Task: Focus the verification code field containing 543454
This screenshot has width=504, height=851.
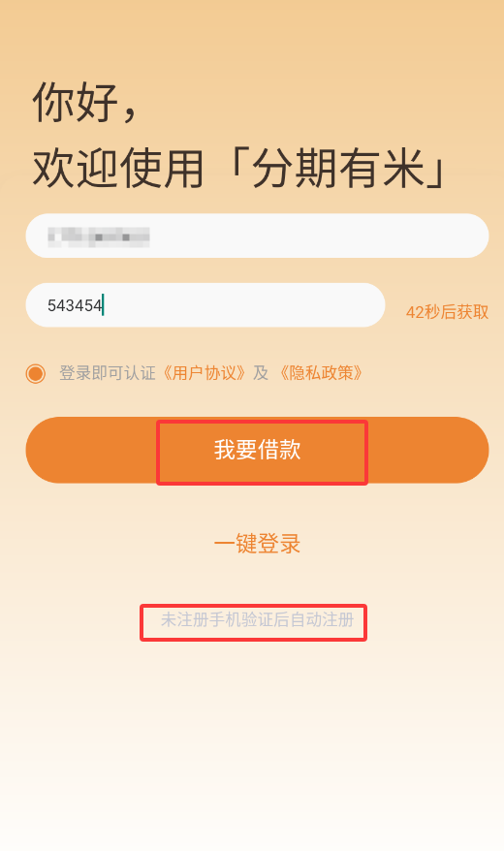Action: click(x=205, y=305)
